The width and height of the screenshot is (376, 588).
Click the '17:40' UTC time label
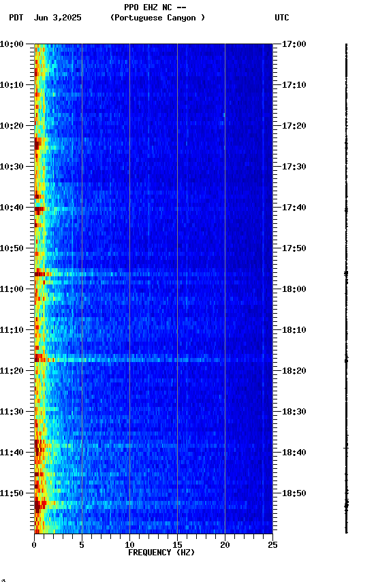[294, 208]
